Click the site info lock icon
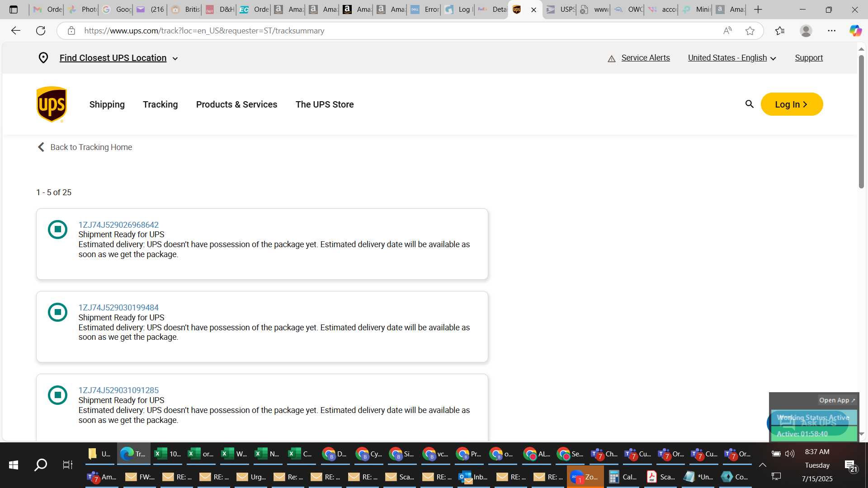 click(x=71, y=31)
